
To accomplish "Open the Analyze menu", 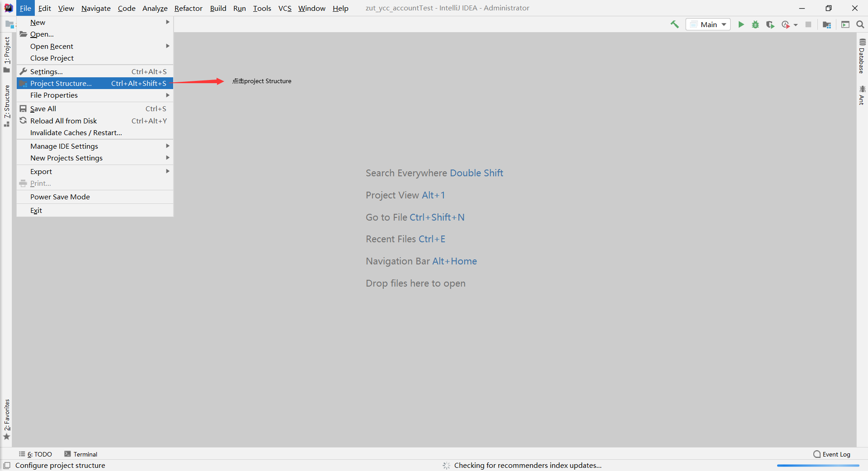I will 155,8.
